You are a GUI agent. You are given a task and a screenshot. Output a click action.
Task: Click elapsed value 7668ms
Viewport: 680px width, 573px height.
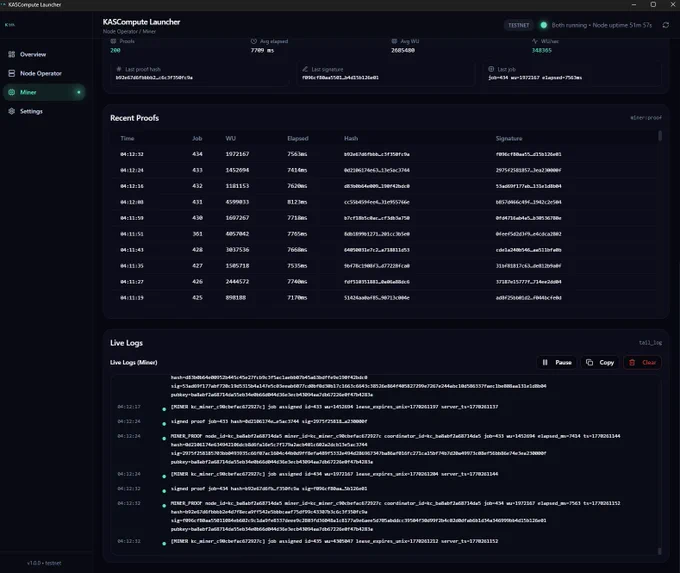(297, 250)
